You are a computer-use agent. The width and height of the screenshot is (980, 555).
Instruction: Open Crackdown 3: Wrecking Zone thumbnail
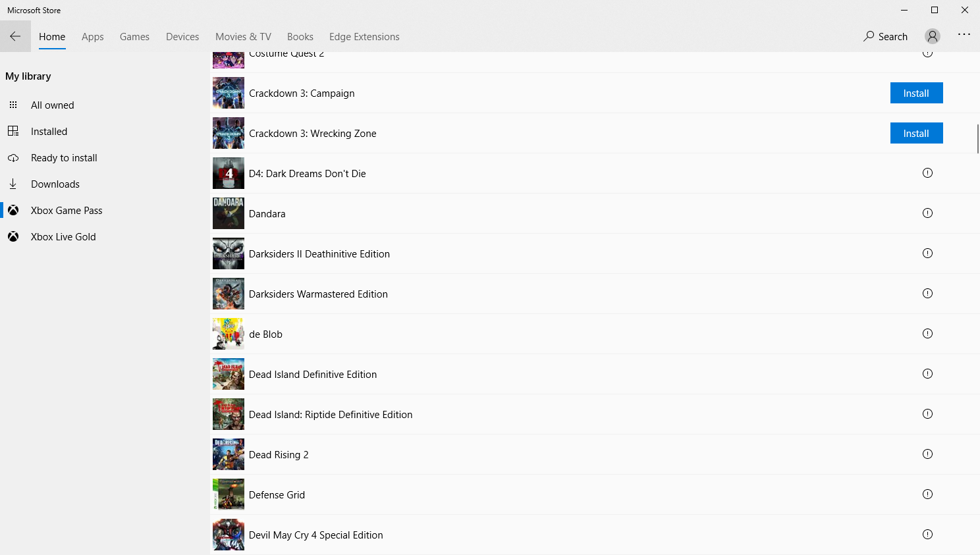click(229, 133)
